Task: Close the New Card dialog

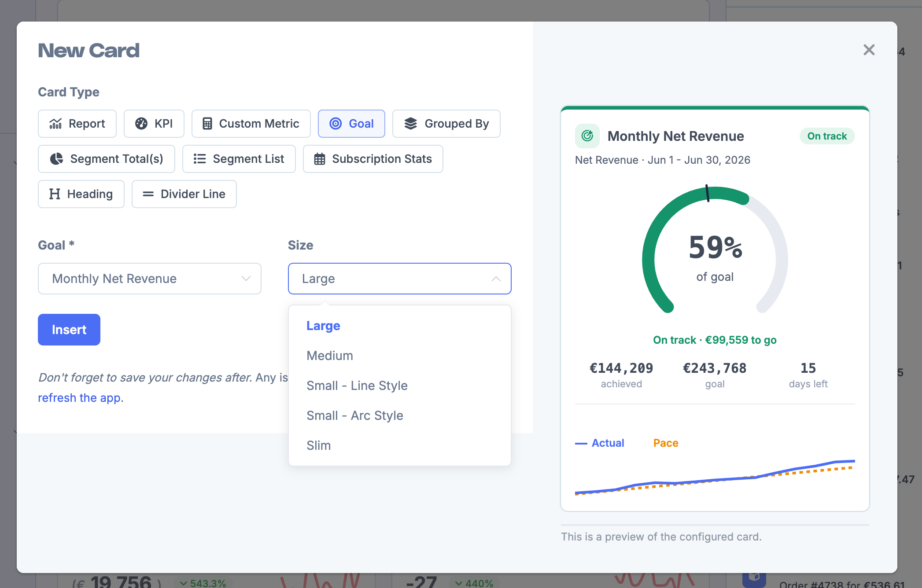Action: 869,50
